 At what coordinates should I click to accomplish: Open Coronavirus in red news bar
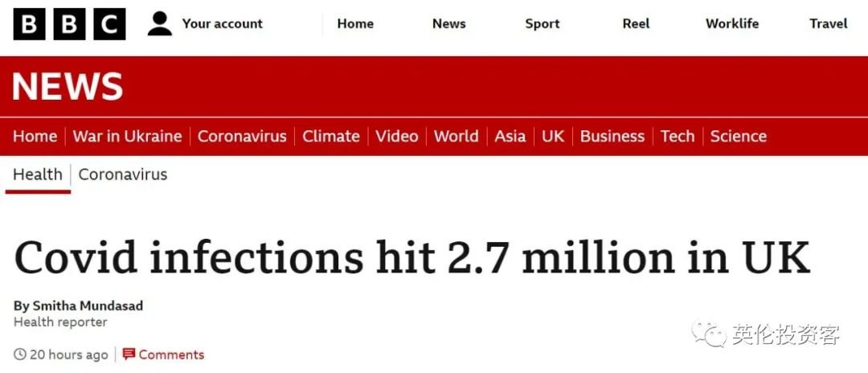point(242,137)
